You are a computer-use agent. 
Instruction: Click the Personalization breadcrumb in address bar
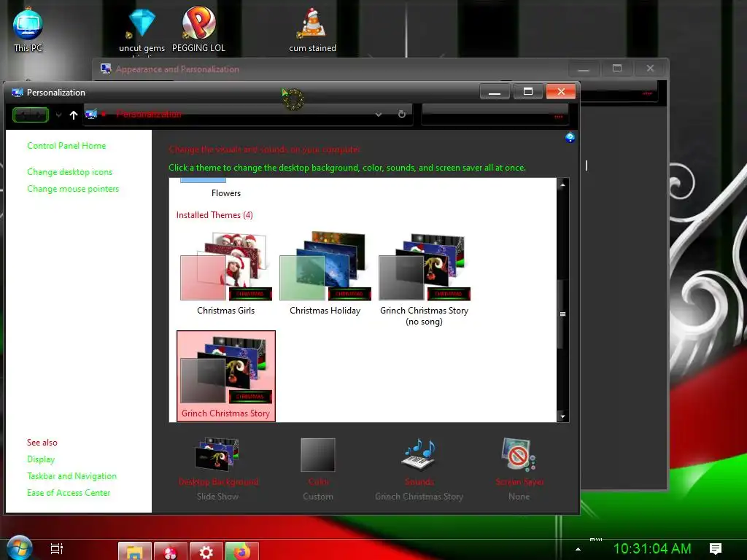coord(149,114)
